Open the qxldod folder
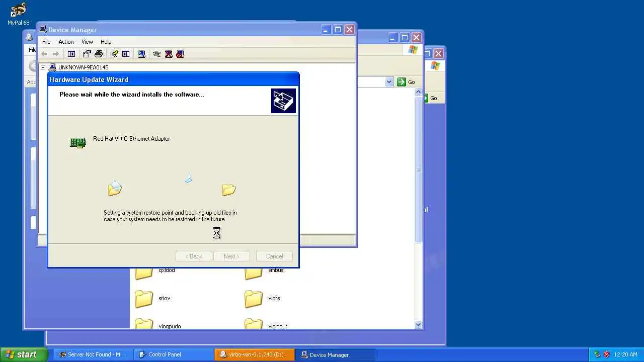The height and width of the screenshot is (362, 644). [144, 273]
